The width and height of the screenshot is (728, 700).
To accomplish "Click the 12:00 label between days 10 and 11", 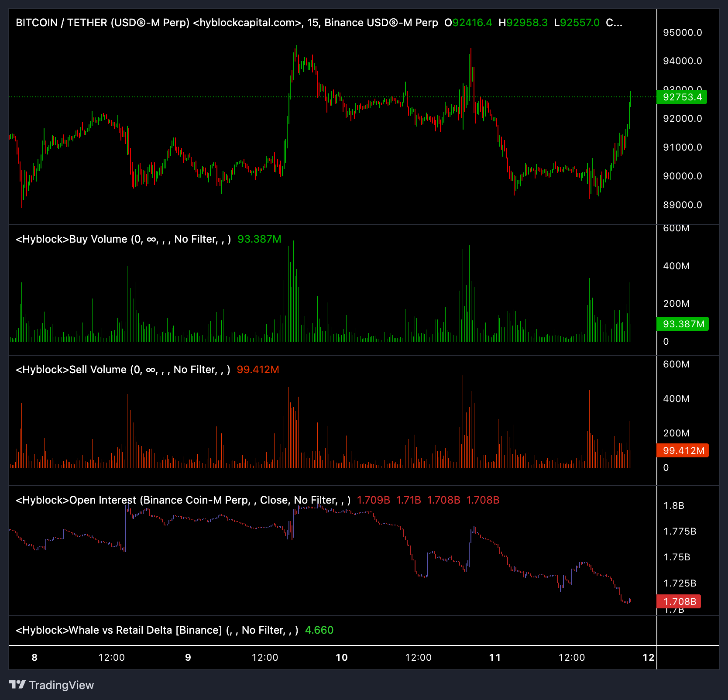I will 418,658.
